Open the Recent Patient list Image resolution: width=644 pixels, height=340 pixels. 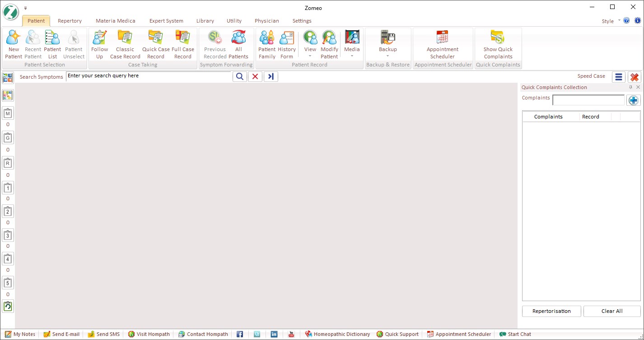pyautogui.click(x=33, y=44)
